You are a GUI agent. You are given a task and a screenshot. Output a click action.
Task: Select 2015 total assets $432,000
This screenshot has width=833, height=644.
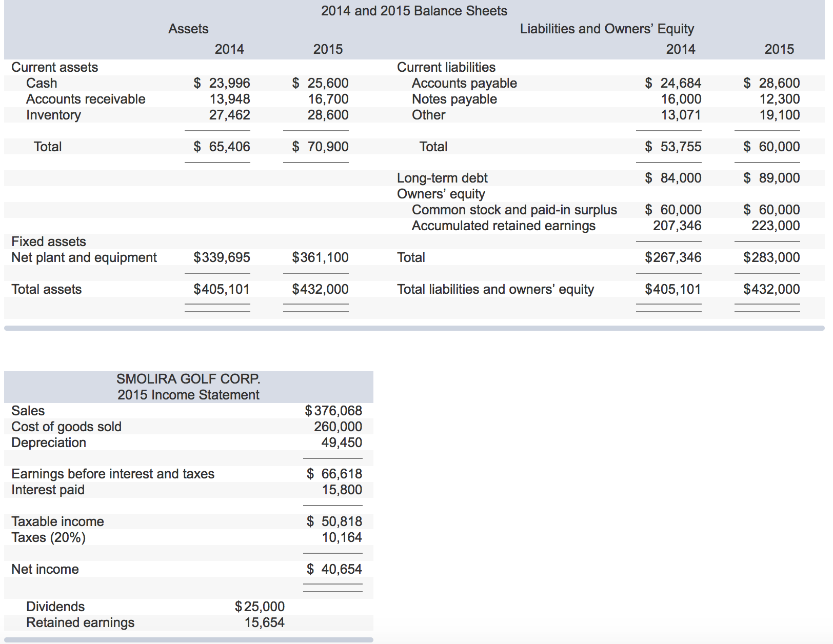click(x=321, y=289)
